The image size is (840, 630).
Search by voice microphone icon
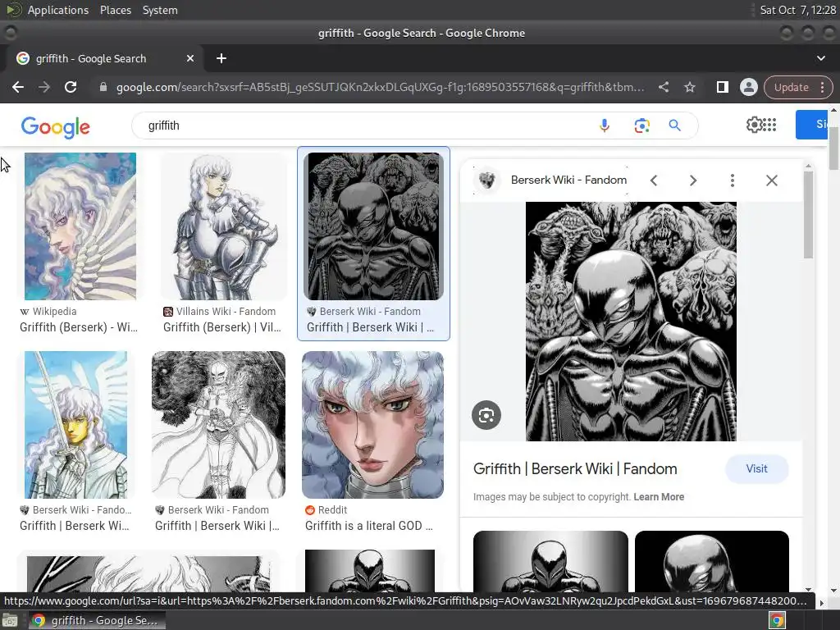[x=605, y=126]
